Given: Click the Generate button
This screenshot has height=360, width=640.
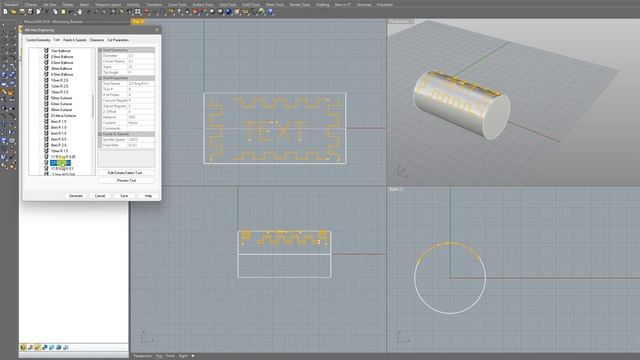Looking at the screenshot, I should click(76, 196).
